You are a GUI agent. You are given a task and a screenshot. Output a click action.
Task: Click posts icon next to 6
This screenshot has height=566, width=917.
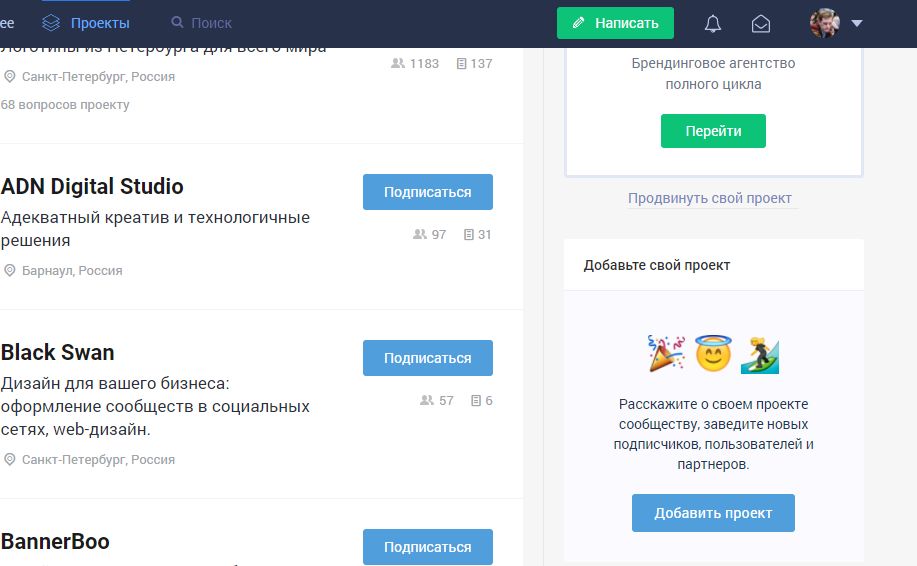pyautogui.click(x=476, y=401)
